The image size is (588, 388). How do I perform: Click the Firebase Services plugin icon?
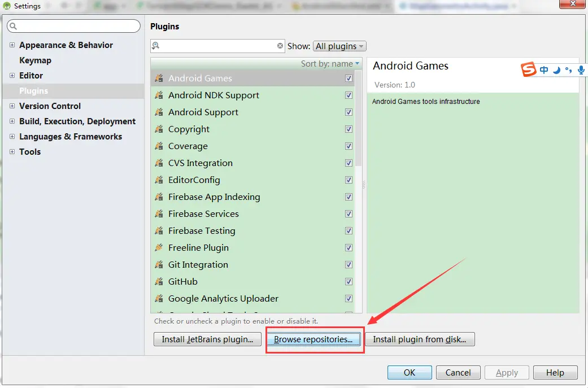[159, 213]
